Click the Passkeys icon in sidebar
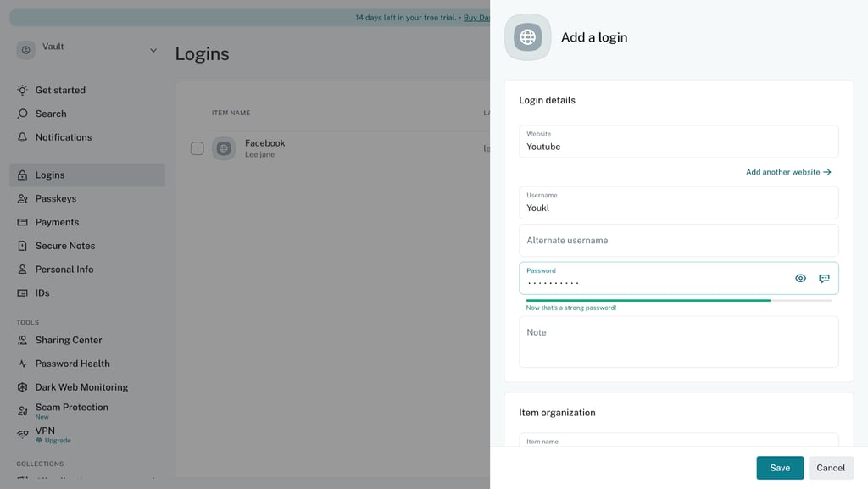This screenshot has width=868, height=489. click(22, 198)
